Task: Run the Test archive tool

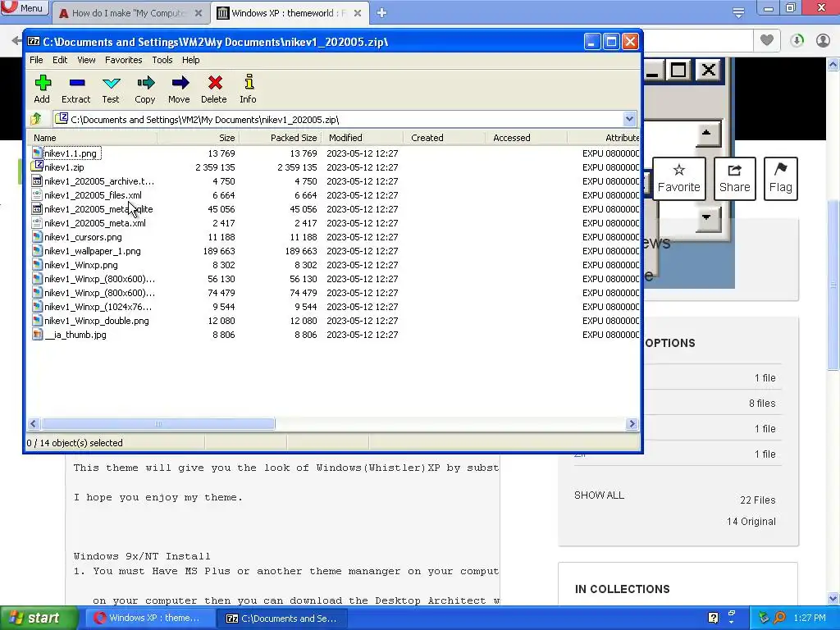Action: click(111, 89)
